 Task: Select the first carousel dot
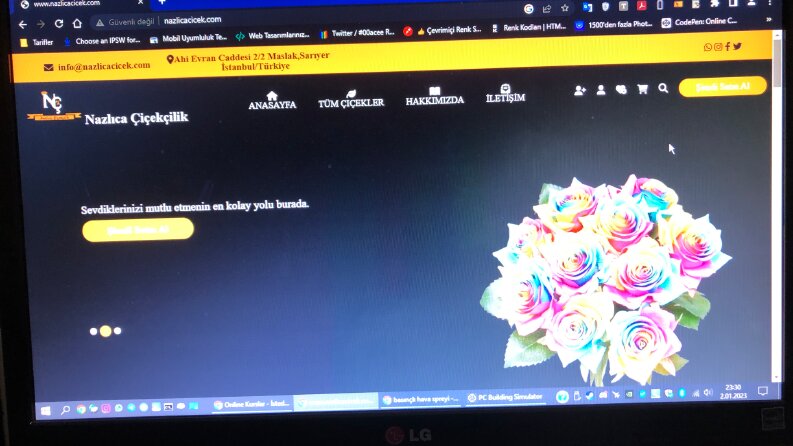click(x=93, y=332)
